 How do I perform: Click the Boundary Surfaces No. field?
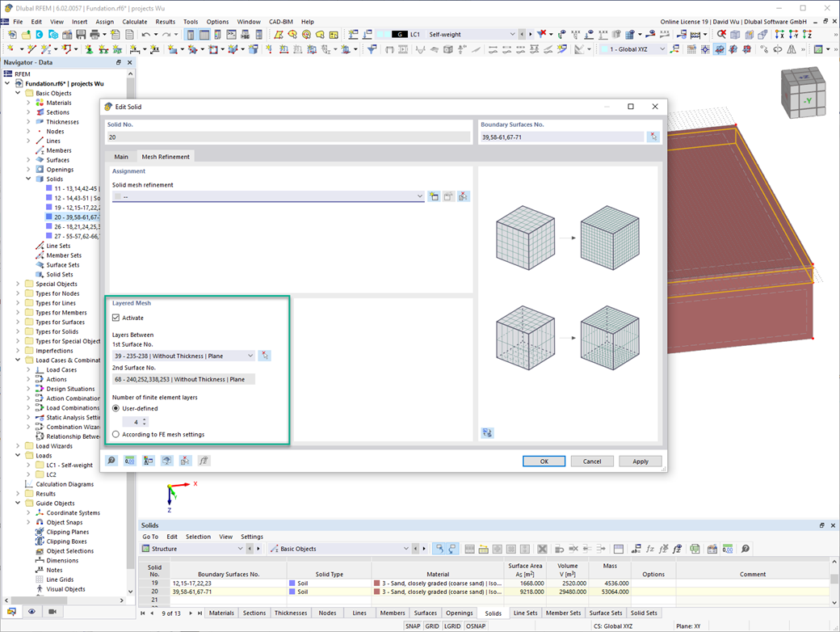(562, 137)
